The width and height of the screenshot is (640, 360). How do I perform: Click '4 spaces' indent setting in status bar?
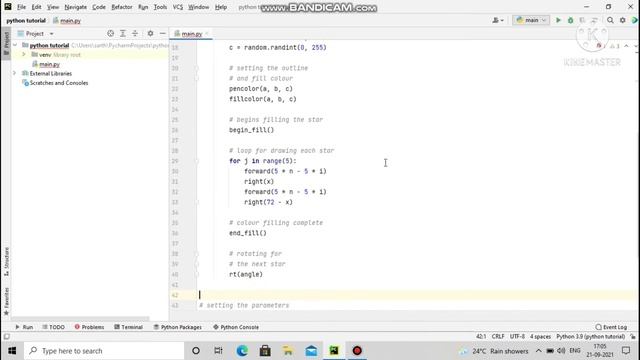(x=540, y=337)
